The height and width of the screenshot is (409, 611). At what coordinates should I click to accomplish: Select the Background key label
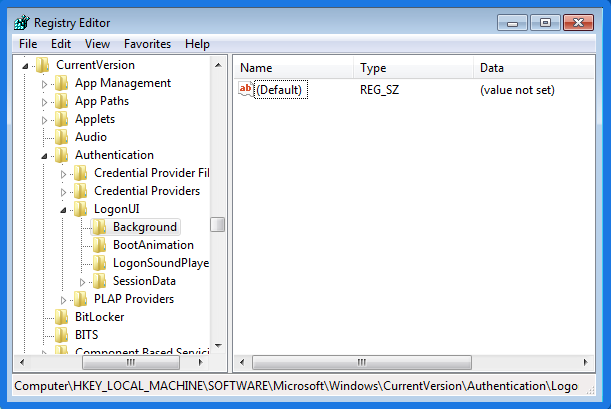point(145,227)
